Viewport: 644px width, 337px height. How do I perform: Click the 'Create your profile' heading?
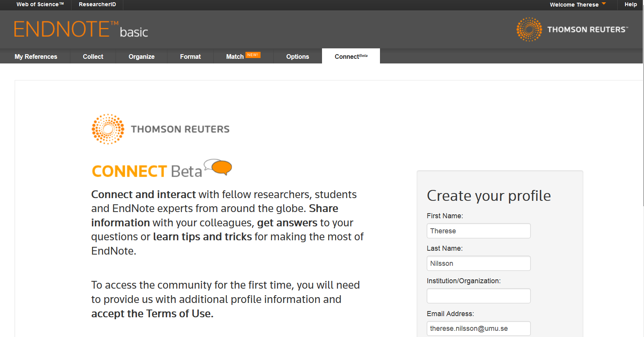click(489, 196)
